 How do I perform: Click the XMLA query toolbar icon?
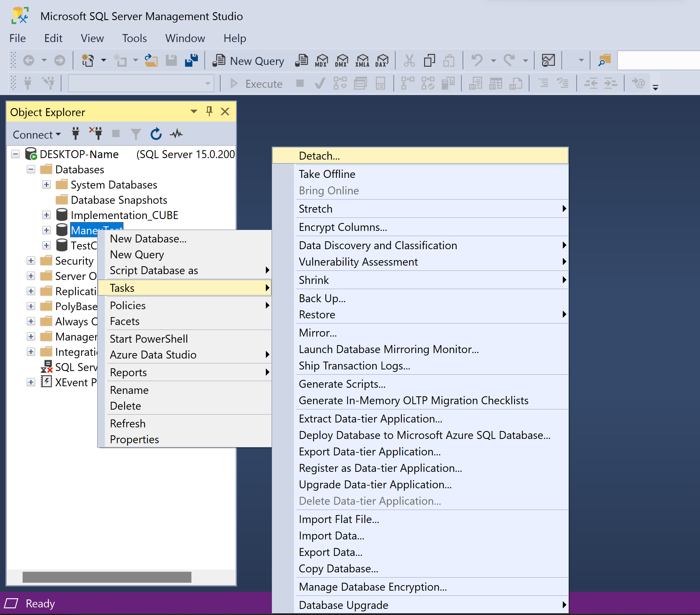pyautogui.click(x=362, y=61)
